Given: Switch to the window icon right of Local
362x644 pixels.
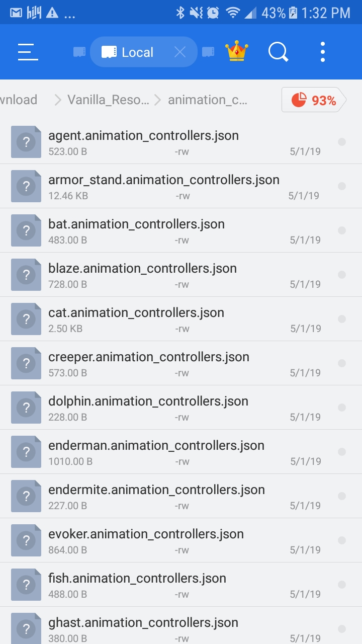Looking at the screenshot, I should [208, 52].
